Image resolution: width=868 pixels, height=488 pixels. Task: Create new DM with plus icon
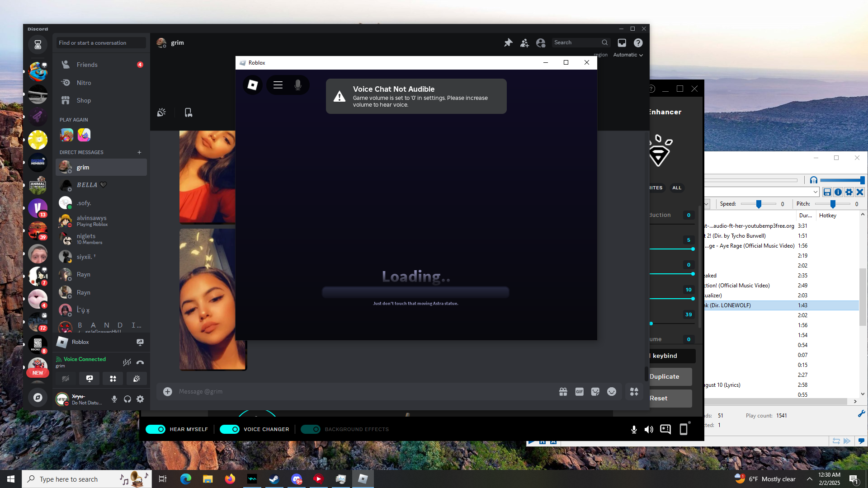139,152
